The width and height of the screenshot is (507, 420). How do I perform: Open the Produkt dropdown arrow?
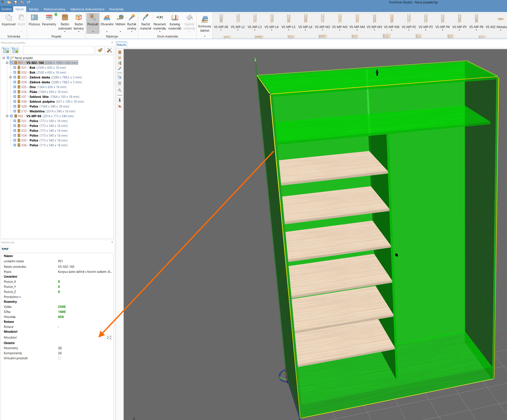pyautogui.click(x=93, y=32)
